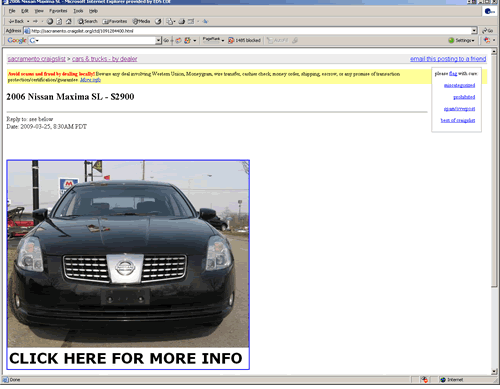Open the Mail toolbar button
The image size is (500, 389).
click(x=171, y=21)
